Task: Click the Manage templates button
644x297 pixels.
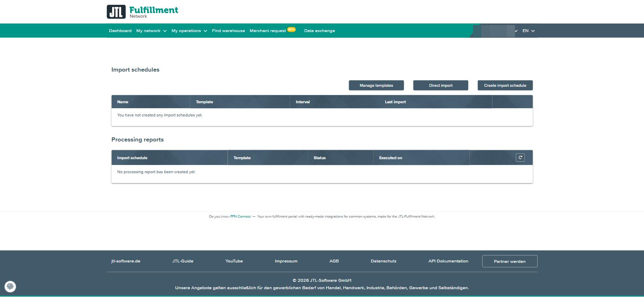Action: coord(376,85)
